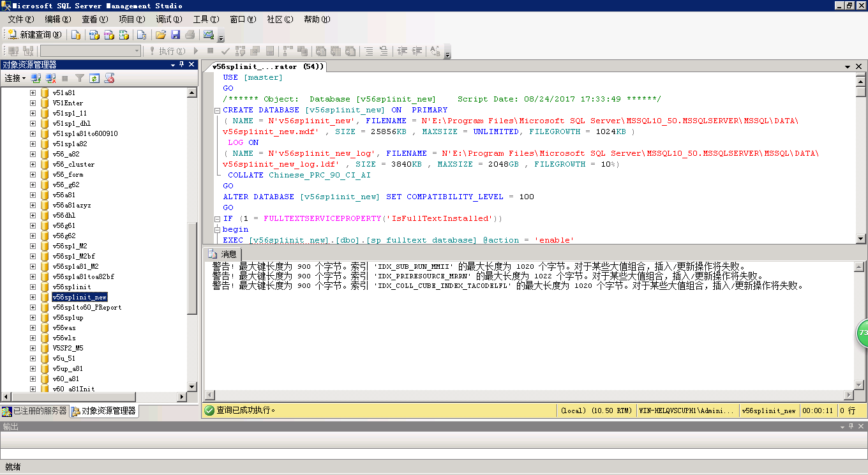Expand the v56sp1init database node
This screenshot has height=475, width=868.
tap(33, 287)
